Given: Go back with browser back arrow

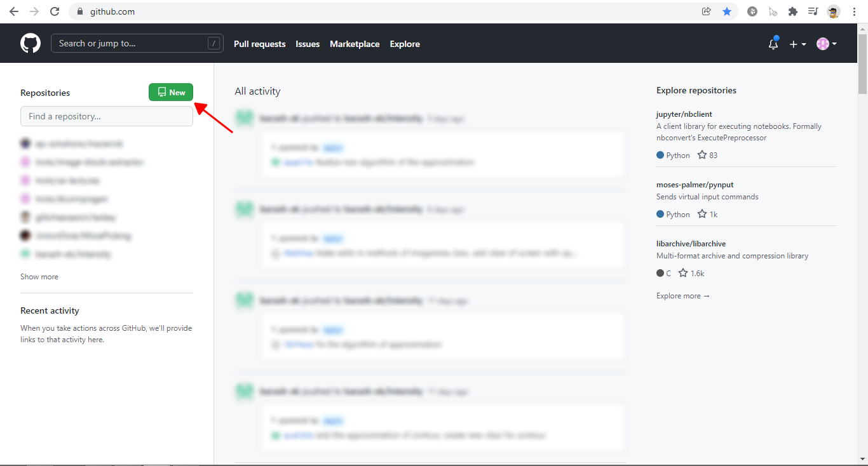Looking at the screenshot, I should [14, 11].
